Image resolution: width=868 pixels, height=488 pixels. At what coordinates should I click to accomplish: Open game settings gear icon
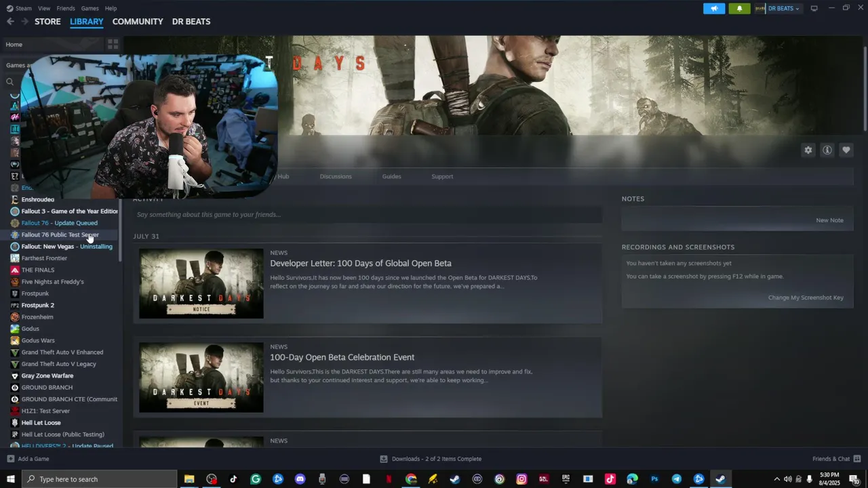pos(808,150)
